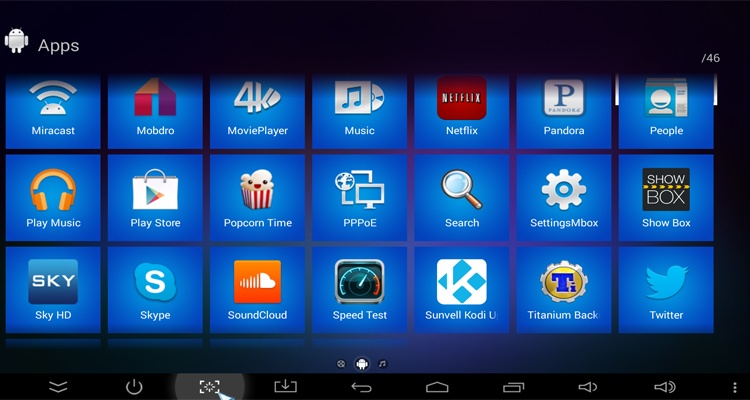750x400 pixels.
Task: Launch Mobdro streaming app
Action: pyautogui.click(x=155, y=107)
